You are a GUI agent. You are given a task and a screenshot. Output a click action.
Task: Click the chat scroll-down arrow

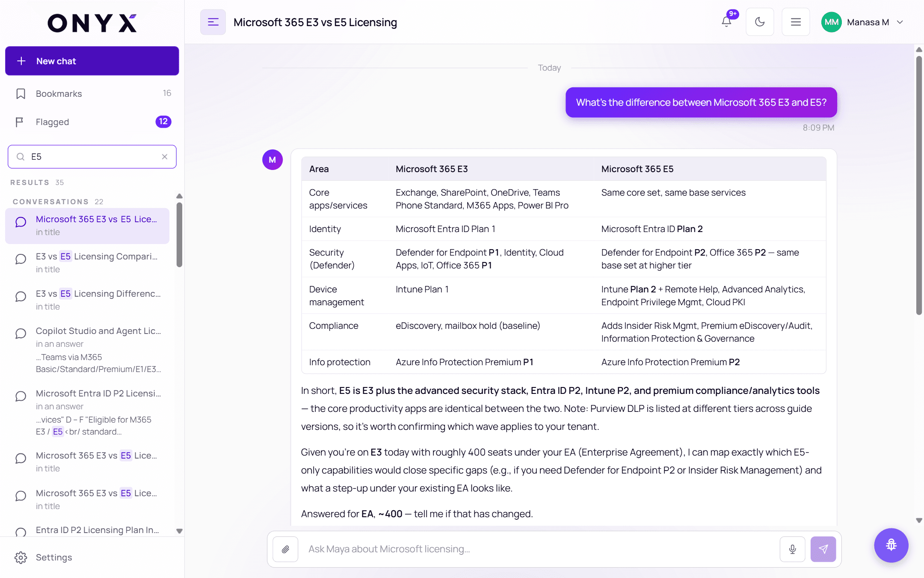tap(919, 521)
